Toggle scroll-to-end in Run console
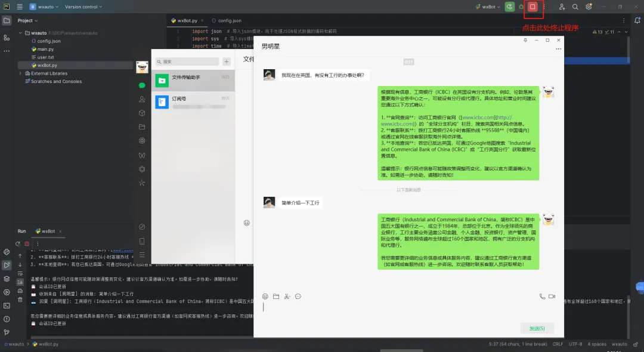Screen dimensions: 644x352 tap(20, 282)
